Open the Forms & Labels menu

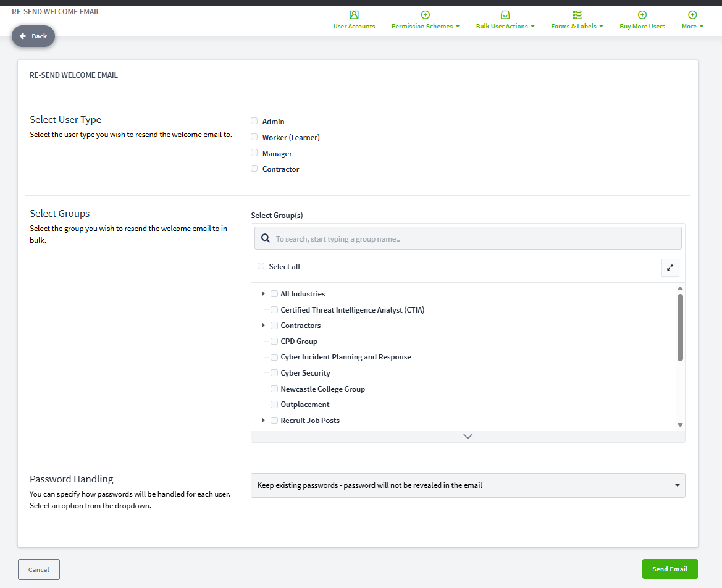point(577,26)
